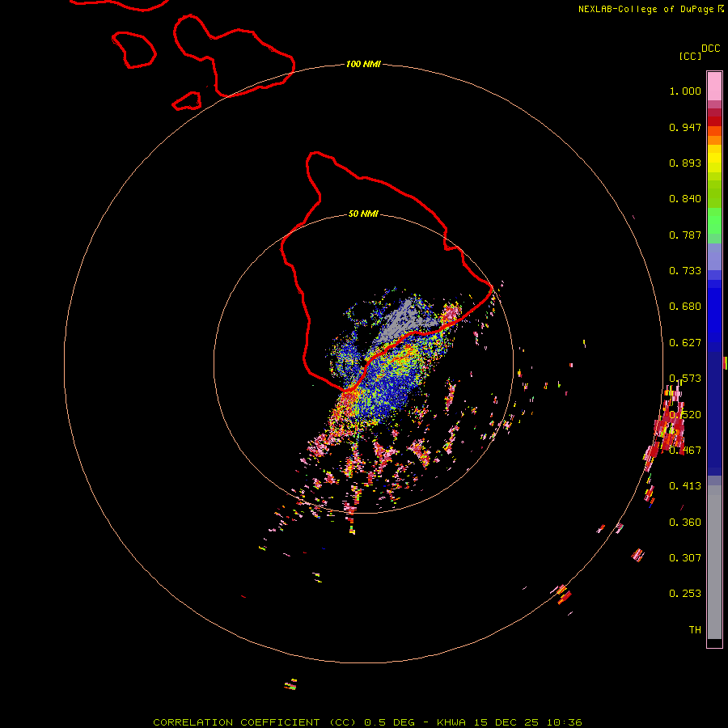Select the 1.000 color scale value
Viewport: 728px width, 728px height.
pyautogui.click(x=685, y=91)
